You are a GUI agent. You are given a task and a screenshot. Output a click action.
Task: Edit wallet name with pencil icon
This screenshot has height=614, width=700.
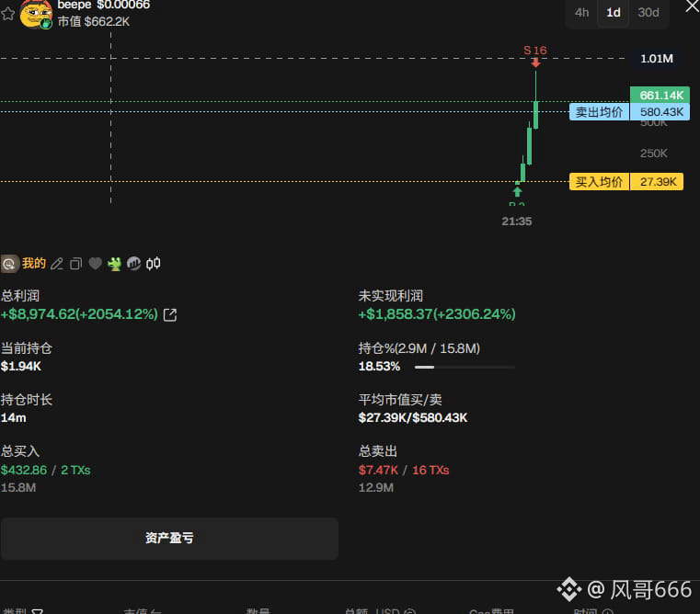click(57, 264)
